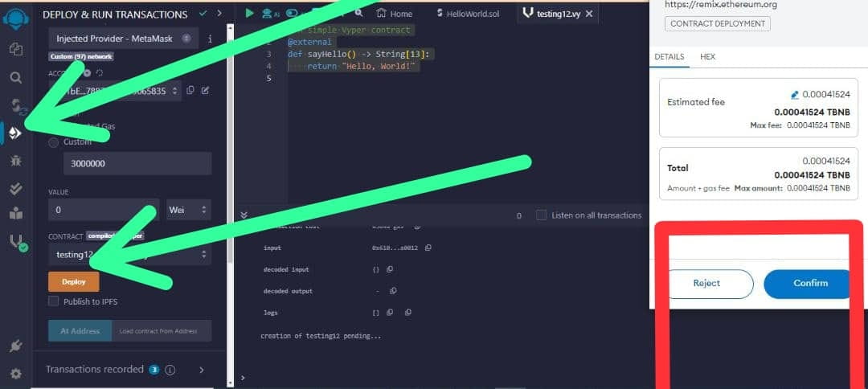This screenshot has height=389, width=868.
Task: Click the gas limit field showing 3000000
Action: 137,163
